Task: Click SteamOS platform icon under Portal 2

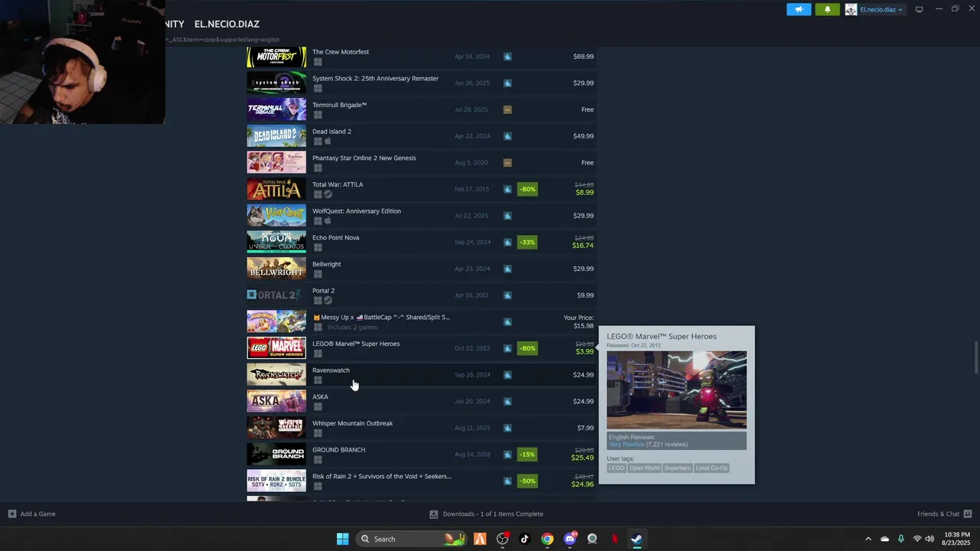Action: [x=328, y=301]
